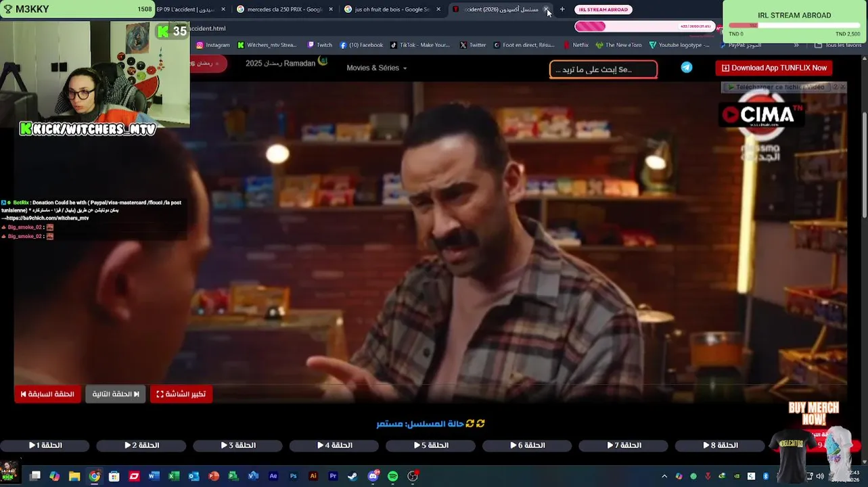868x487 pixels.
Task: Play episode الحلقة 7
Action: point(623,445)
